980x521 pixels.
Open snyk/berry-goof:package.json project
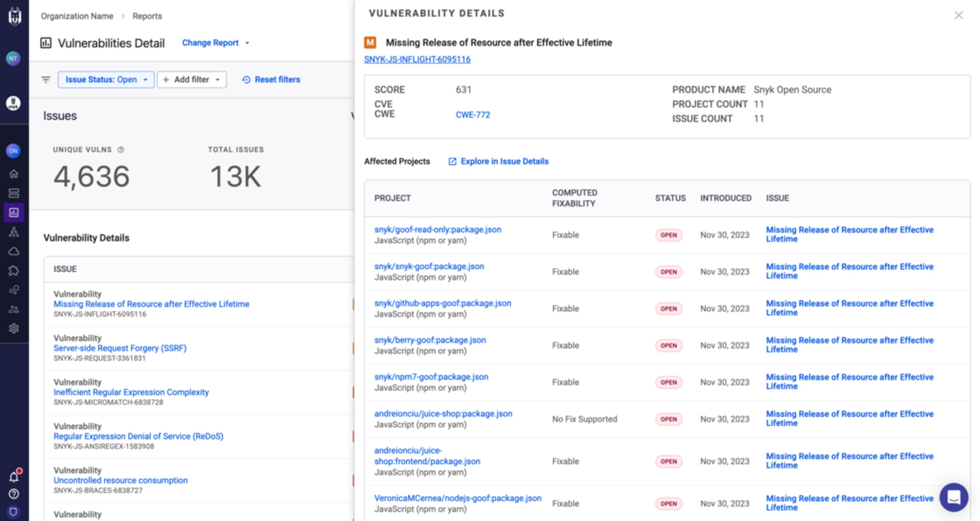coord(430,340)
